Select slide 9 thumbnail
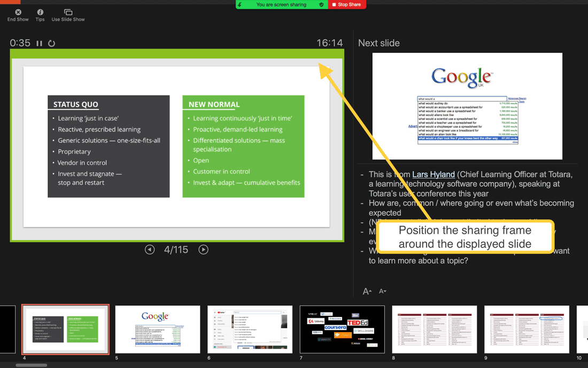 [527, 329]
